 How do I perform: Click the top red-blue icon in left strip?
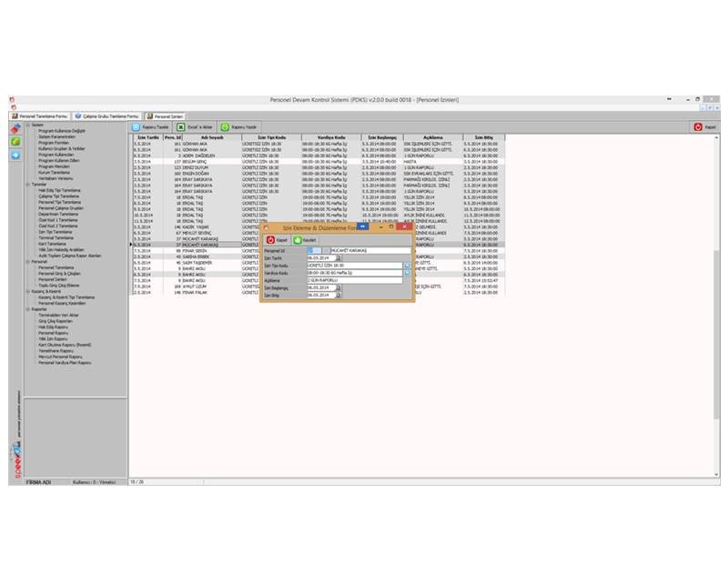pos(15,130)
